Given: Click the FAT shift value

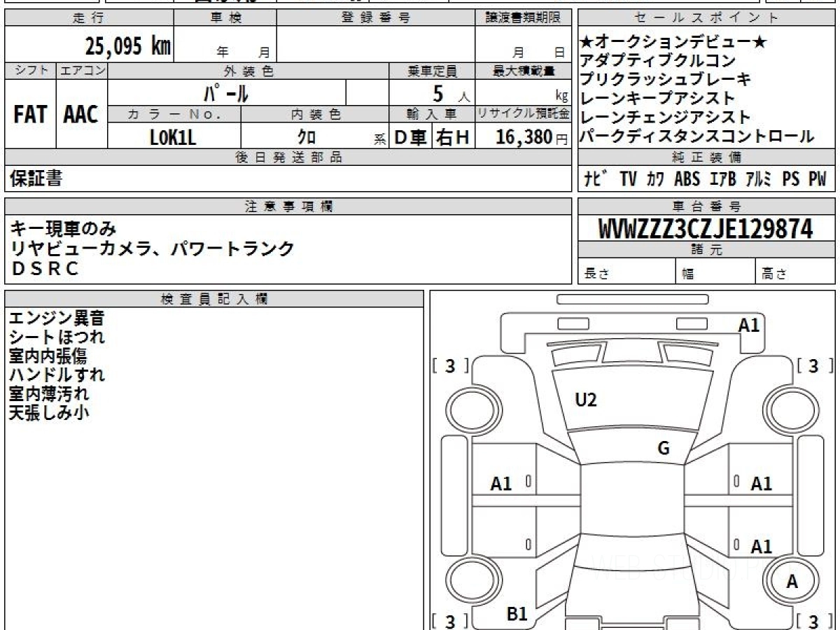Looking at the screenshot, I should tap(30, 115).
